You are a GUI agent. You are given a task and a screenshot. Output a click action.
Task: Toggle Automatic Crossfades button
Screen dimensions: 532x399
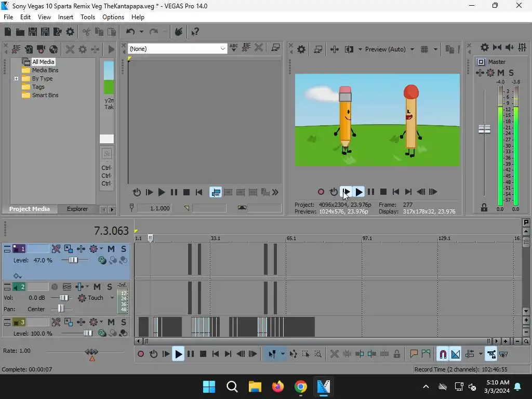(456, 354)
